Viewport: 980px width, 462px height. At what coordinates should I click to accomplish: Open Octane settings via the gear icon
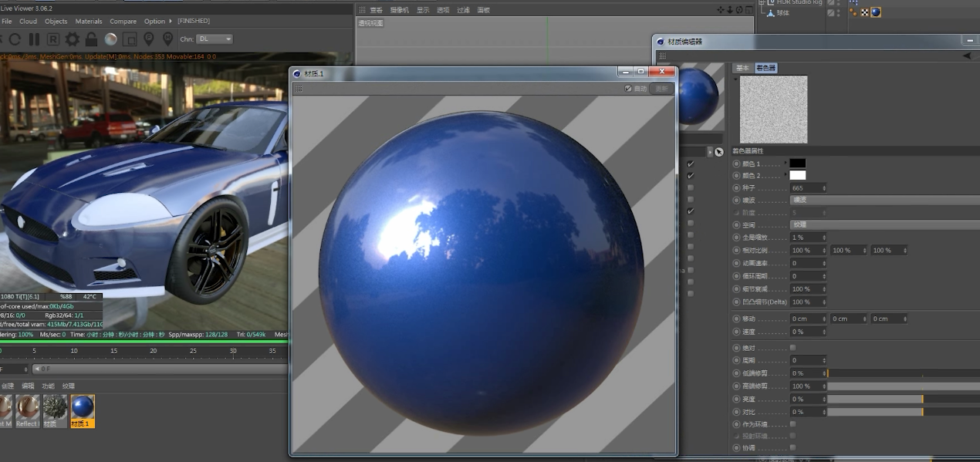coord(73,39)
